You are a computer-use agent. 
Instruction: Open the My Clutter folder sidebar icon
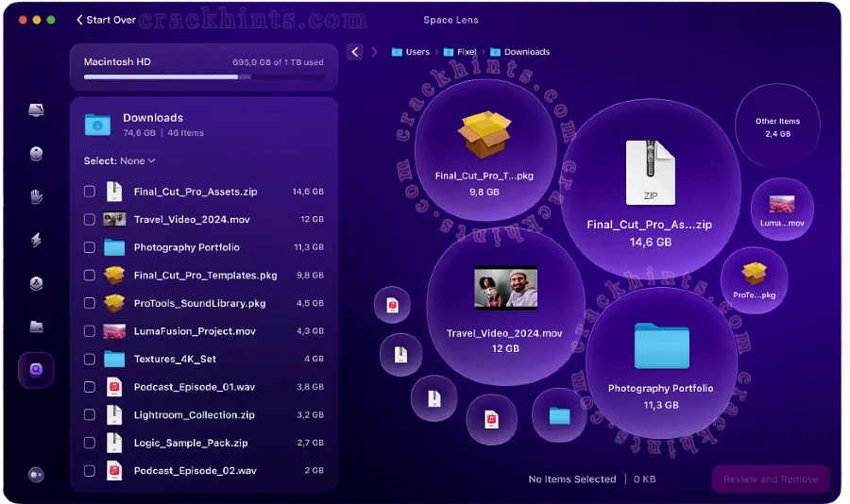[36, 327]
